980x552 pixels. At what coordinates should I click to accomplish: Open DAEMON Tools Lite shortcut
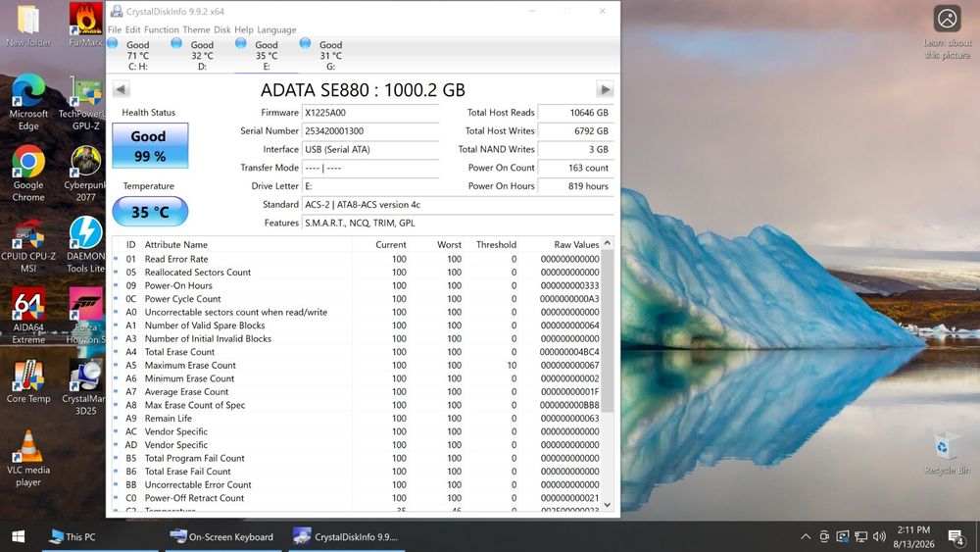click(85, 245)
